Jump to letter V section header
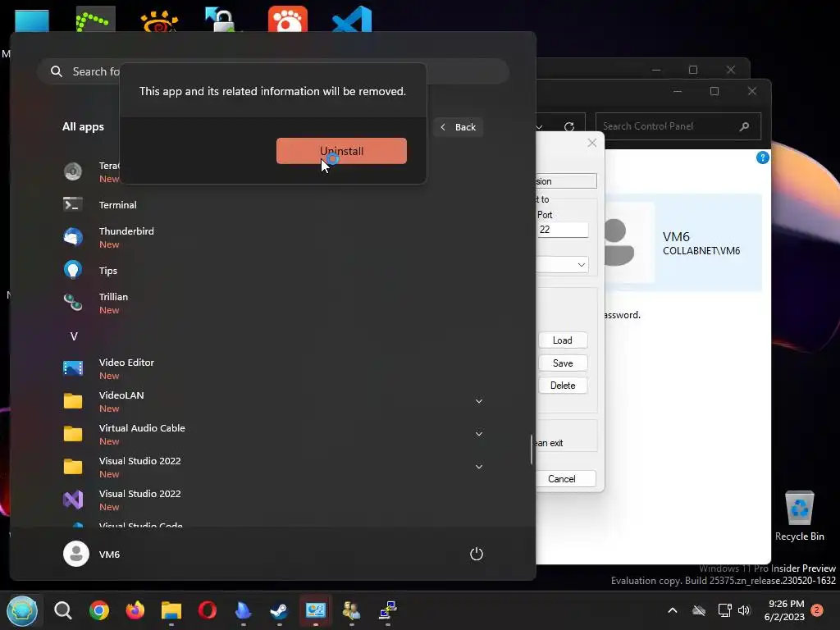840x630 pixels. click(x=74, y=336)
